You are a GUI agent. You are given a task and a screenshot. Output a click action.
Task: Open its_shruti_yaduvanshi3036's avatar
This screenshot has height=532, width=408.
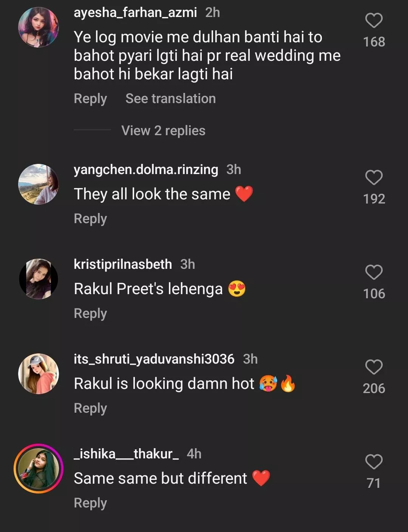coord(39,374)
